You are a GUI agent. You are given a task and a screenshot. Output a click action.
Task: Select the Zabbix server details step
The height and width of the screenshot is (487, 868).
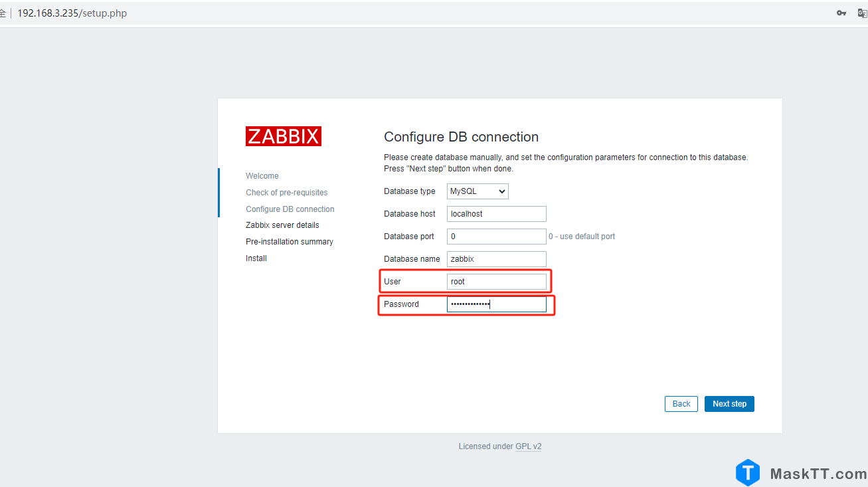(x=282, y=225)
